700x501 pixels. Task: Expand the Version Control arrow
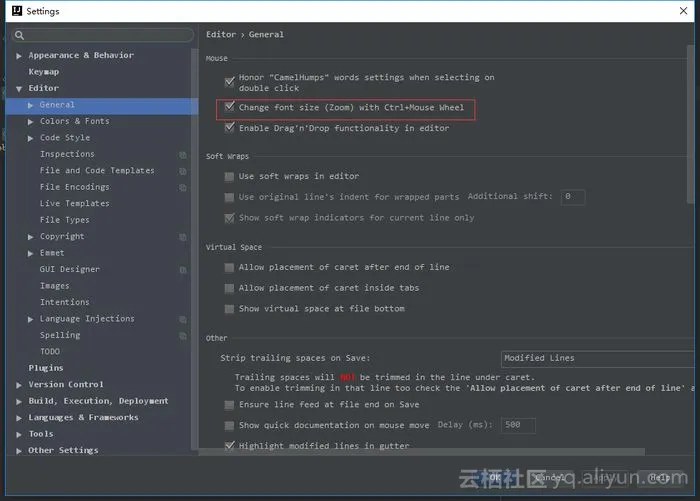tap(19, 385)
